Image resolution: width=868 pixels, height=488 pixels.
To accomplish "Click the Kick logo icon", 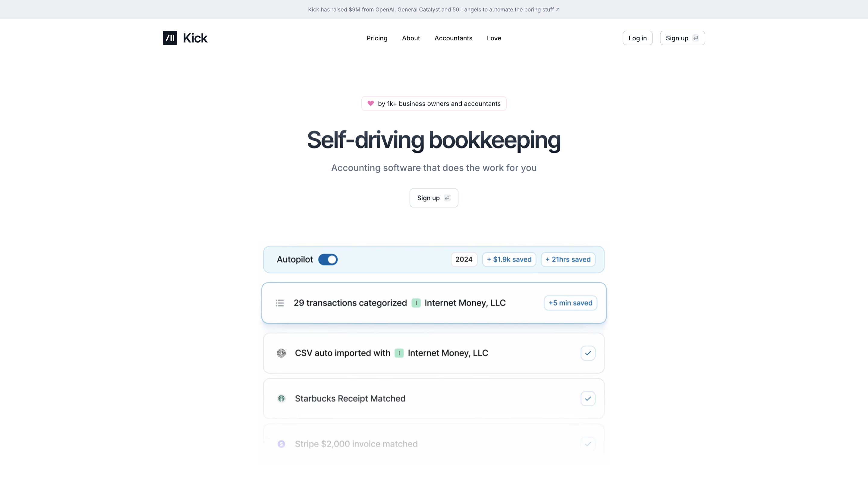I will tap(170, 38).
